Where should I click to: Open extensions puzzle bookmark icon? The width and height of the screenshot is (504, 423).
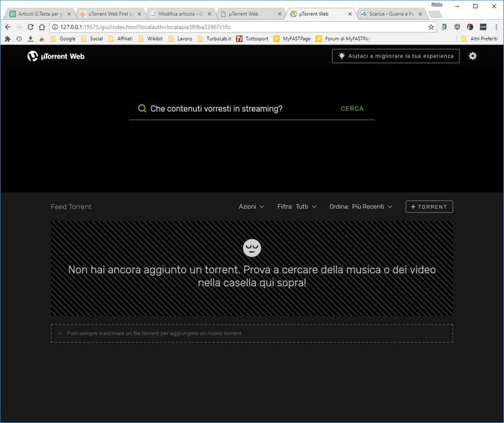pos(8,39)
